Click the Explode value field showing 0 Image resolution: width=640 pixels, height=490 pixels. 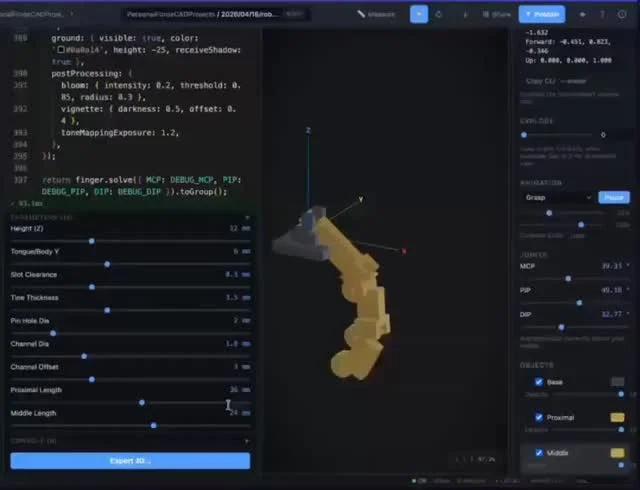point(612,135)
